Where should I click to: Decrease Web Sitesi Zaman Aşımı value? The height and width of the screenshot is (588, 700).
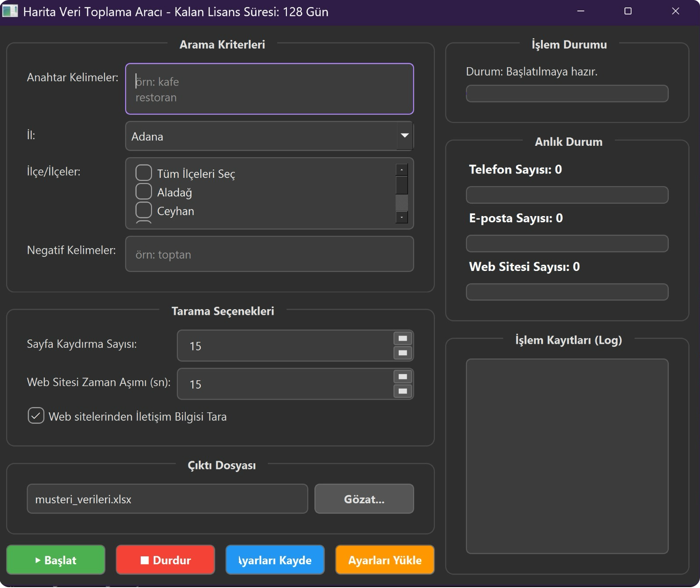click(402, 391)
